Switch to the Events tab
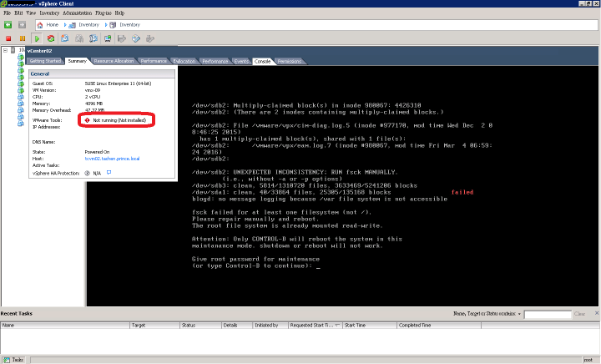The height and width of the screenshot is (364, 601). pos(241,61)
